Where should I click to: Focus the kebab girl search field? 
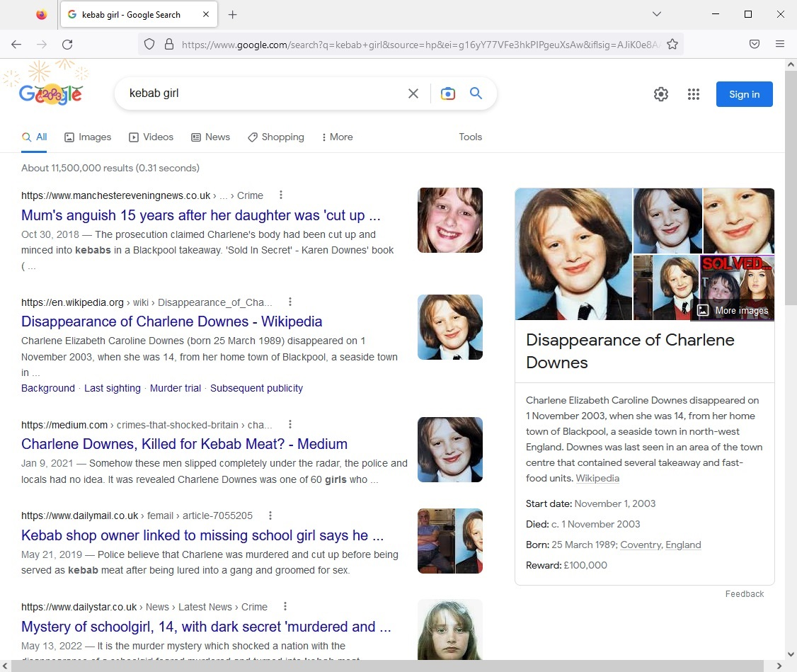coord(264,93)
